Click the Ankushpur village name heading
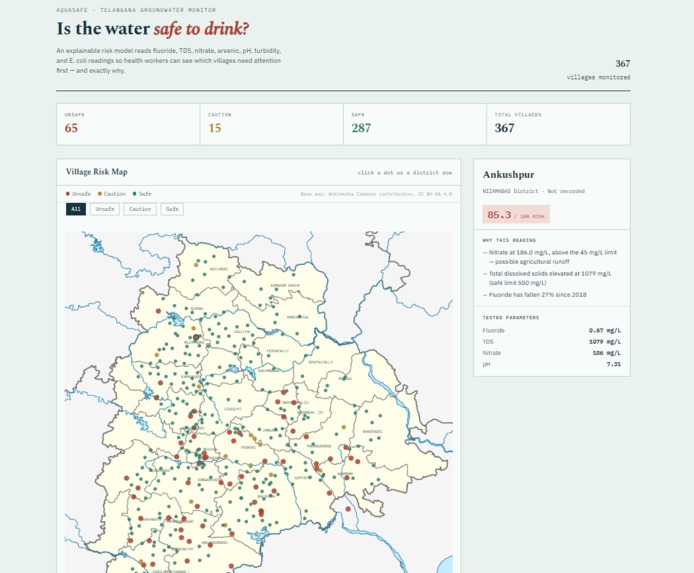This screenshot has height=573, width=694. [x=508, y=175]
